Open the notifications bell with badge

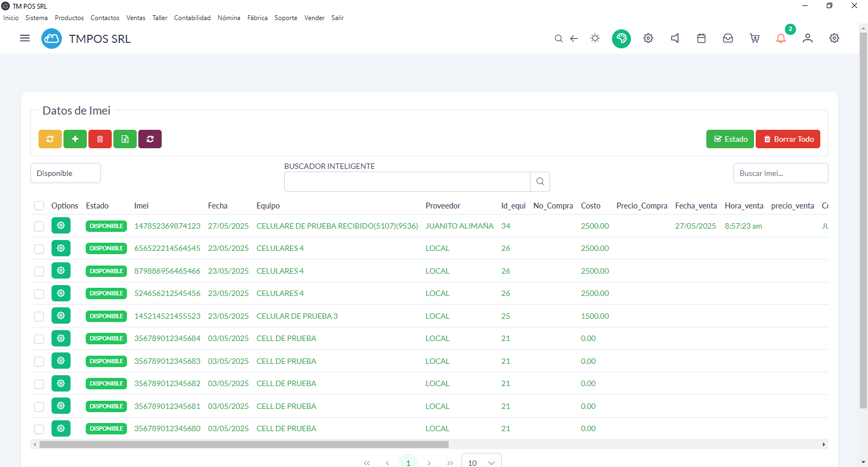(781, 39)
